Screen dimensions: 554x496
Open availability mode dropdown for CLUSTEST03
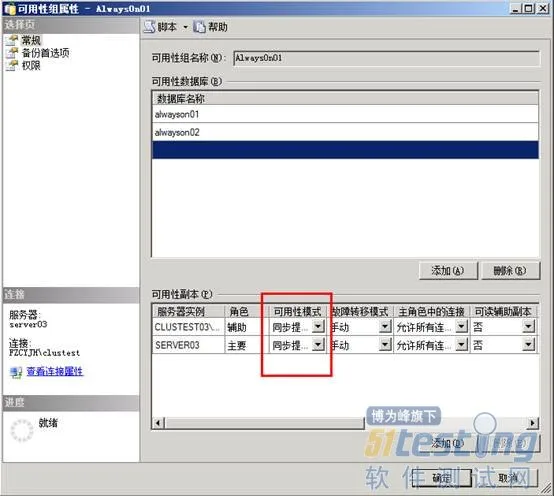(x=318, y=326)
